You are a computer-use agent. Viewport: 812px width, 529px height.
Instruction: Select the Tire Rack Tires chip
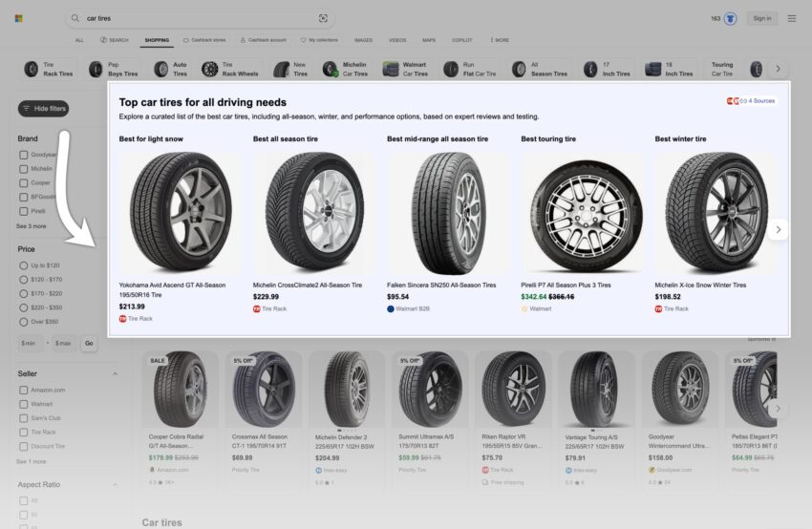pos(49,69)
